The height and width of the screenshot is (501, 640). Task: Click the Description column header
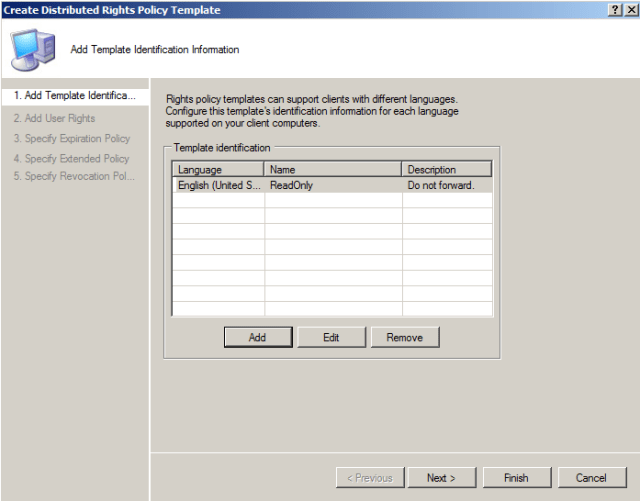pos(447,170)
